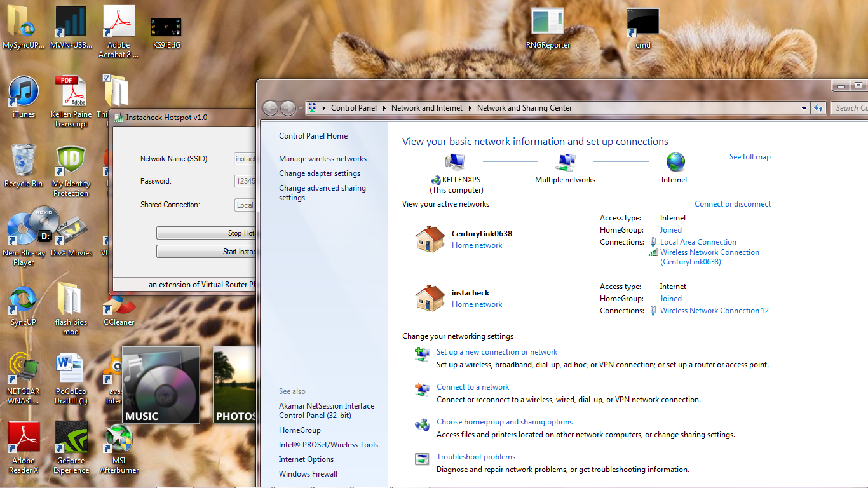The image size is (868, 488).
Task: Launch Adobe Reader X shortcut
Action: coord(24,448)
